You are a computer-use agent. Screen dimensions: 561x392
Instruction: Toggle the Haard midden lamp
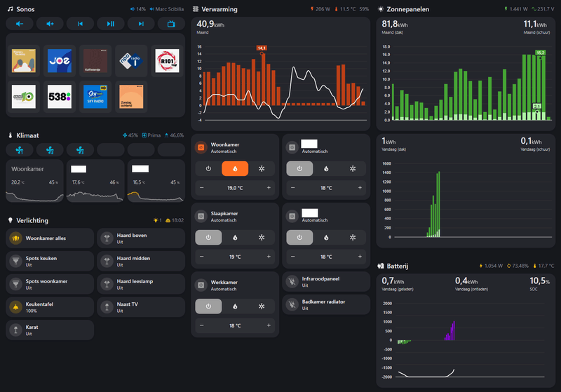pos(141,261)
